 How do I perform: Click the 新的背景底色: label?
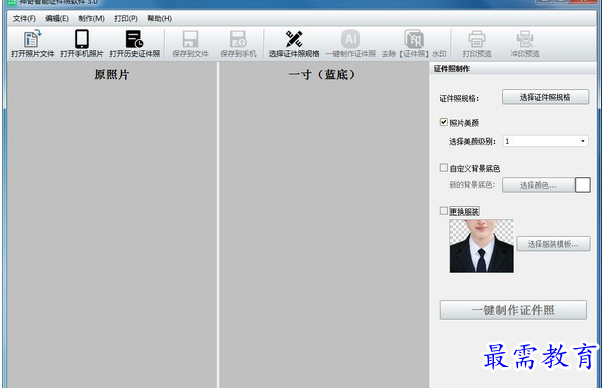(472, 185)
